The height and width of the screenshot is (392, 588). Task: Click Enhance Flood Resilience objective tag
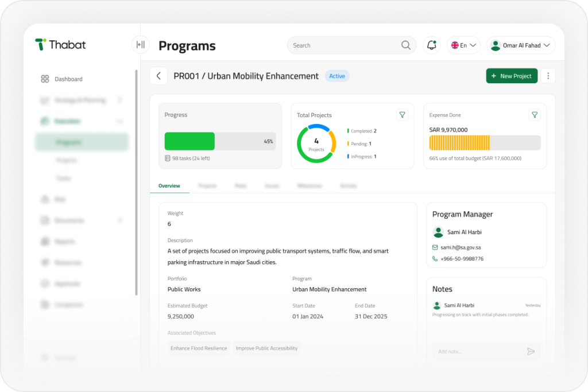[x=199, y=348]
